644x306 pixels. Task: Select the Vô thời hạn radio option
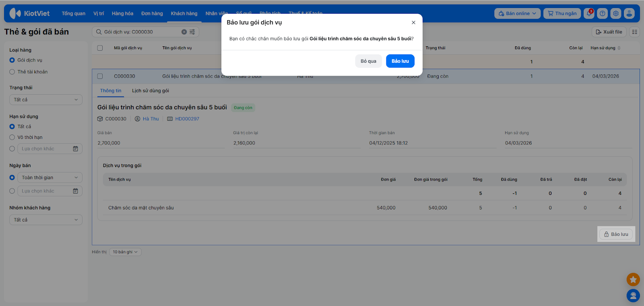(x=12, y=137)
